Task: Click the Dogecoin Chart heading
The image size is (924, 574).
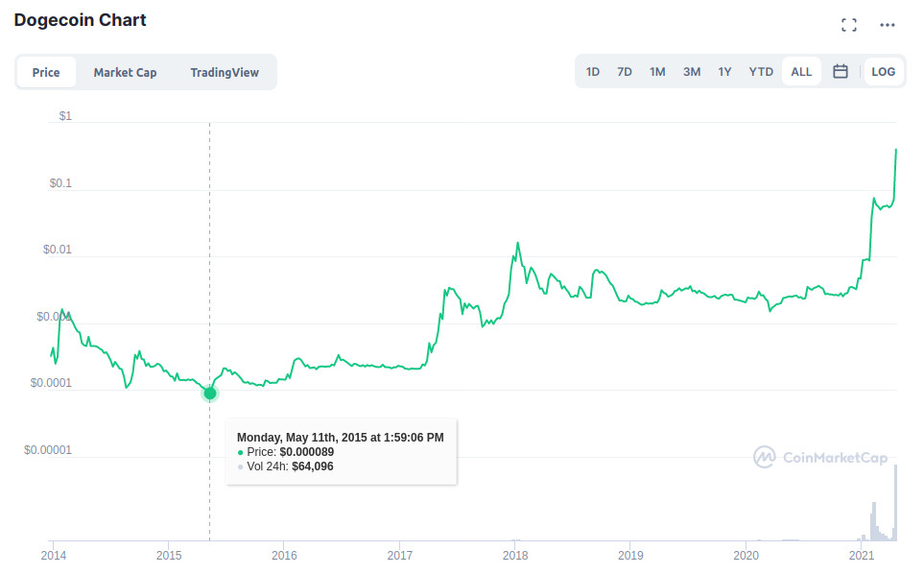Action: pyautogui.click(x=81, y=20)
